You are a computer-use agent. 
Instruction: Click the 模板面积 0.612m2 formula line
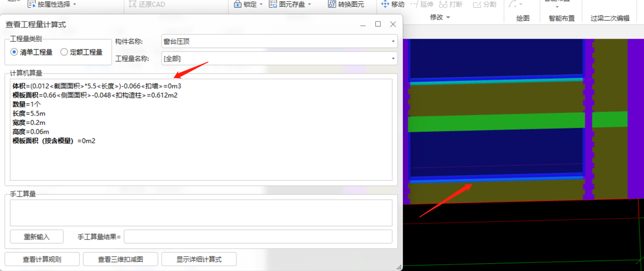coord(95,95)
